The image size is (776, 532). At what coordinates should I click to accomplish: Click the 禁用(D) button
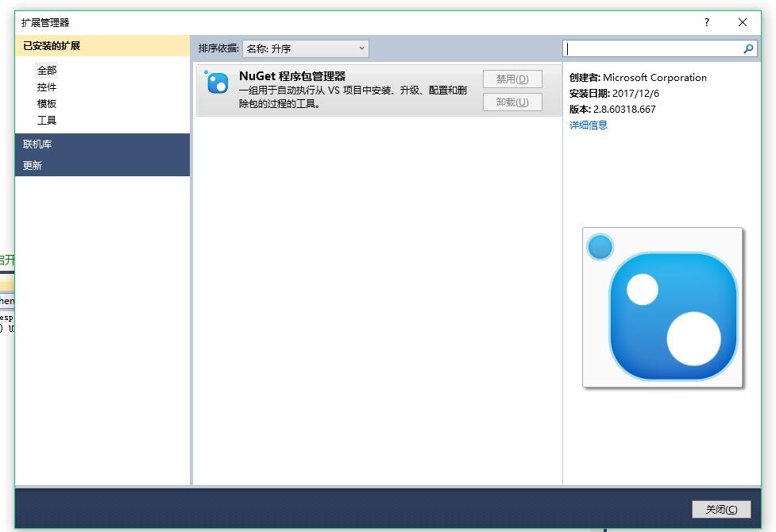(513, 79)
